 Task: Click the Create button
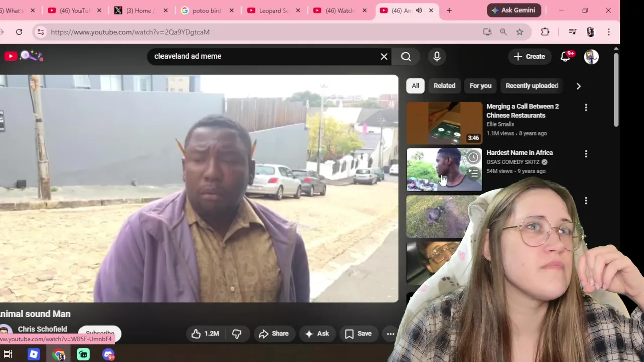(529, 56)
